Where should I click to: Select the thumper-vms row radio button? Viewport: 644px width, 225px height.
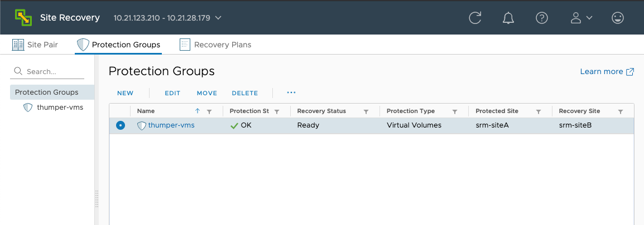(121, 125)
